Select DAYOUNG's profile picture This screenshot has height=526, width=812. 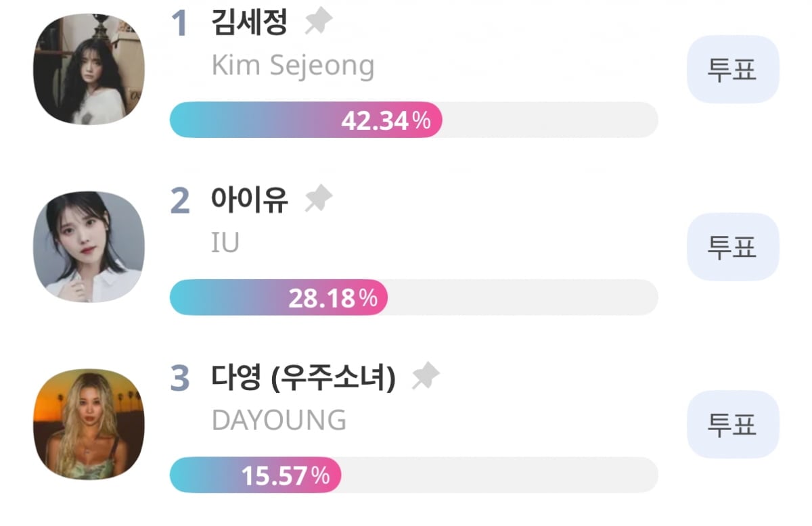click(89, 423)
